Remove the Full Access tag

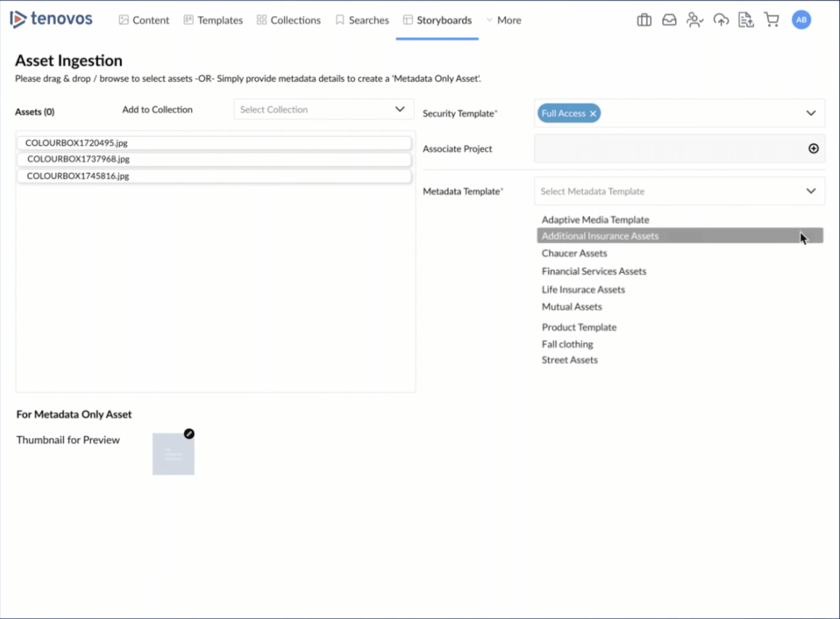click(592, 114)
